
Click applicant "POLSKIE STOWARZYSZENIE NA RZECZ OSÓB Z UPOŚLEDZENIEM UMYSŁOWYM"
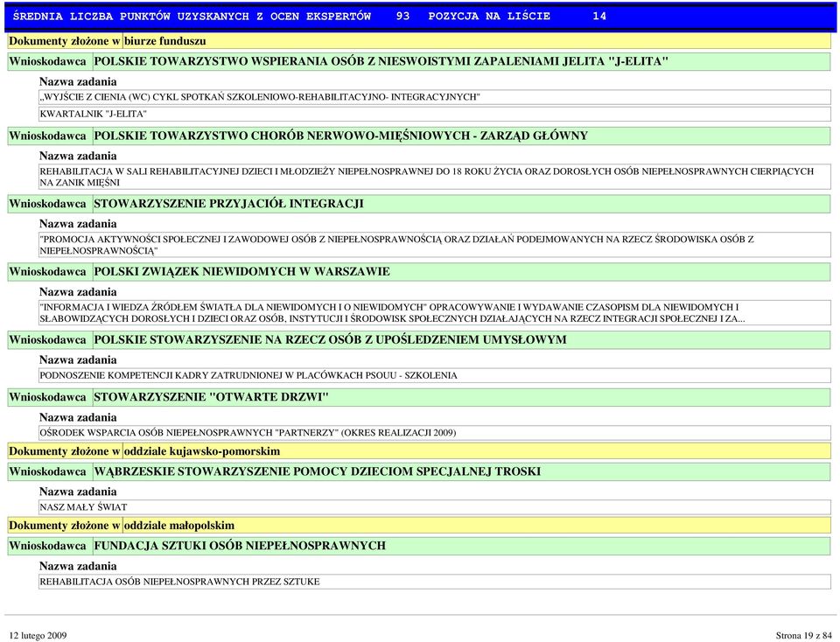(x=330, y=340)
